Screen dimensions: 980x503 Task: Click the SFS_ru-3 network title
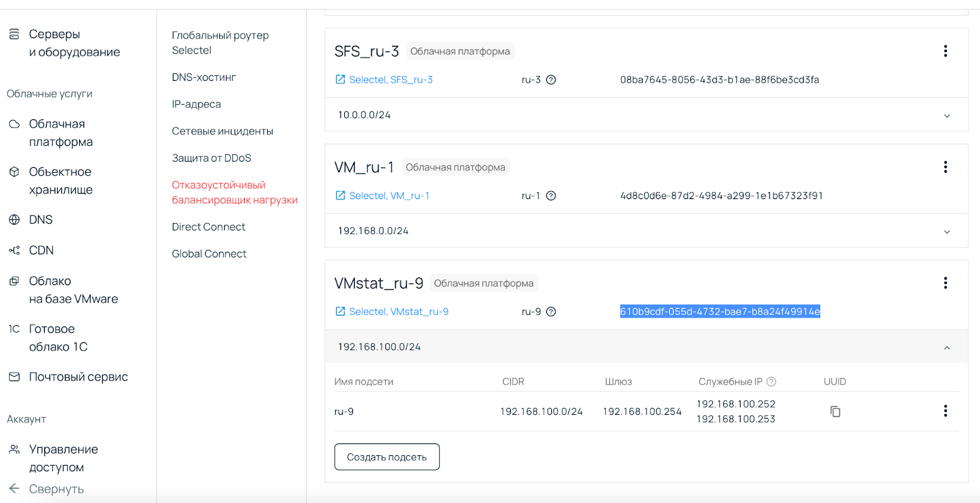[366, 51]
